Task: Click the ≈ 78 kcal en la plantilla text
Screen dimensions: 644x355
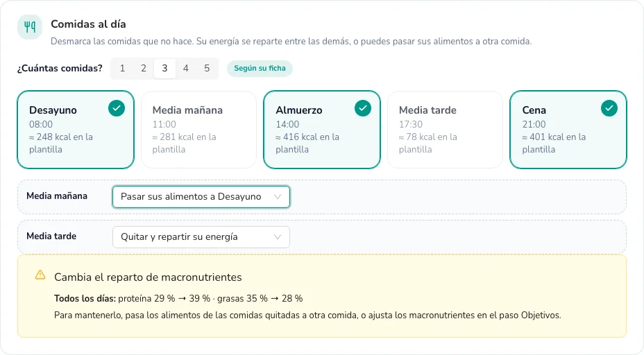Action: click(x=427, y=144)
